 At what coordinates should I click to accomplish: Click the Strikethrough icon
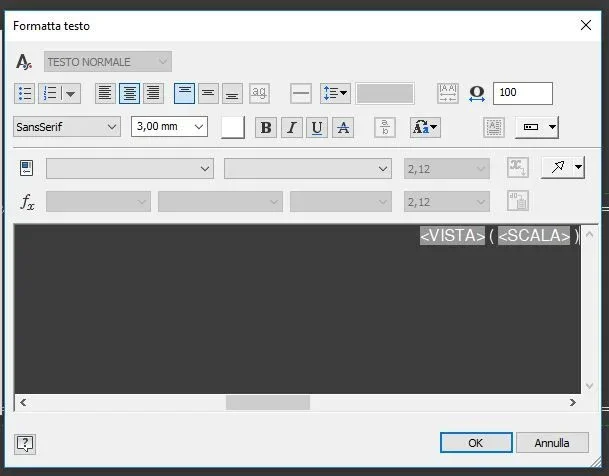point(343,127)
